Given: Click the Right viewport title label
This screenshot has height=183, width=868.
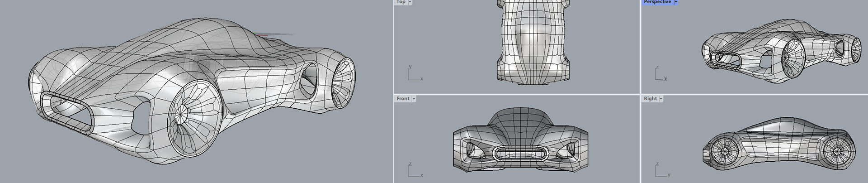Looking at the screenshot, I should [x=650, y=99].
